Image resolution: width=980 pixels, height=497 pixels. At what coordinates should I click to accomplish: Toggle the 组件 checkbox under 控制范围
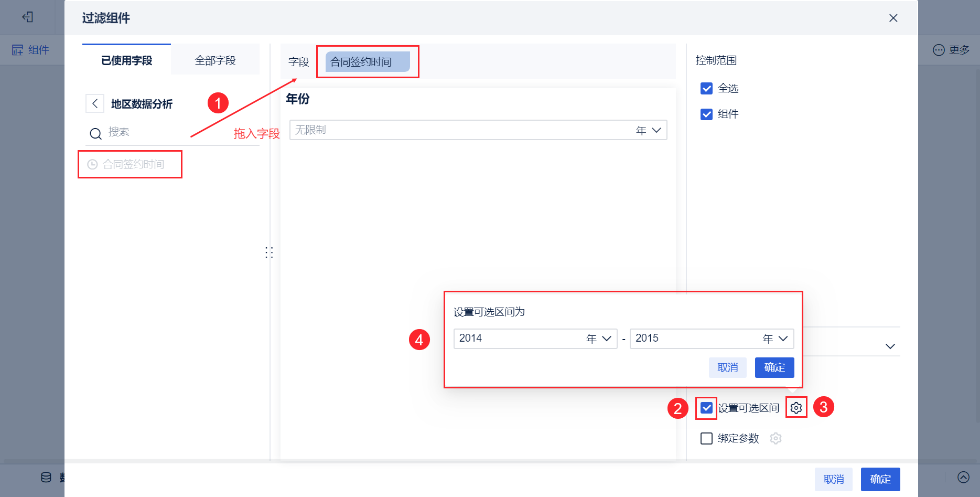pos(706,114)
